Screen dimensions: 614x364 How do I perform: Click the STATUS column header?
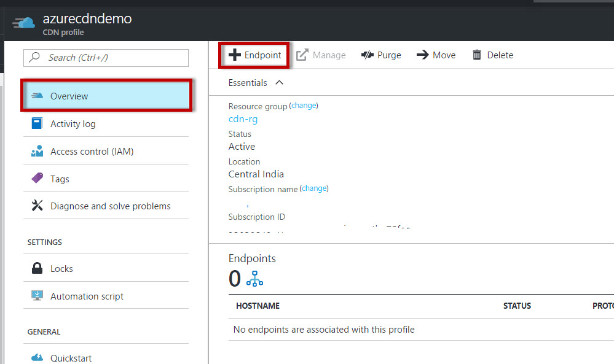pos(517,306)
